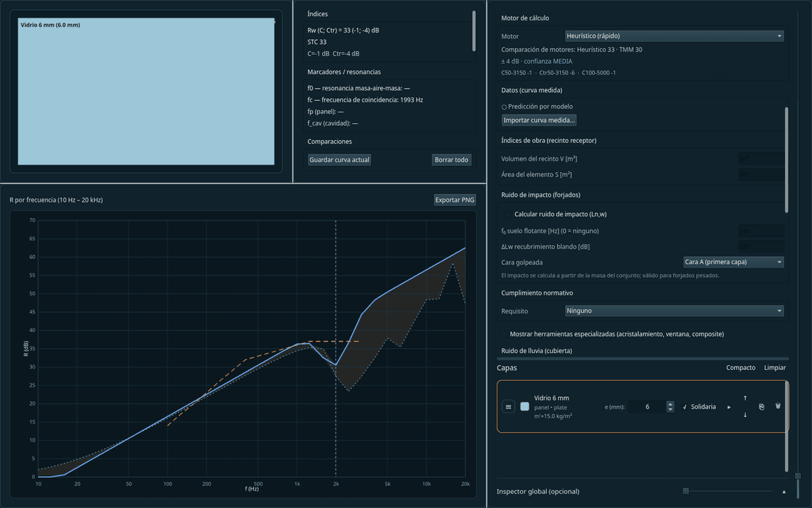Image resolution: width=812 pixels, height=508 pixels.
Task: Open the Cara golpeada dropdown
Action: point(734,261)
